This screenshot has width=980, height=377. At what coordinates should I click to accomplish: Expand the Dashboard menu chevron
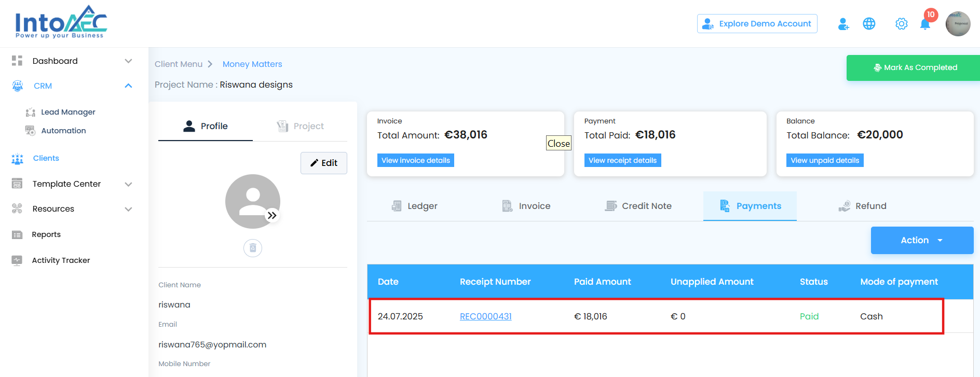pos(128,61)
